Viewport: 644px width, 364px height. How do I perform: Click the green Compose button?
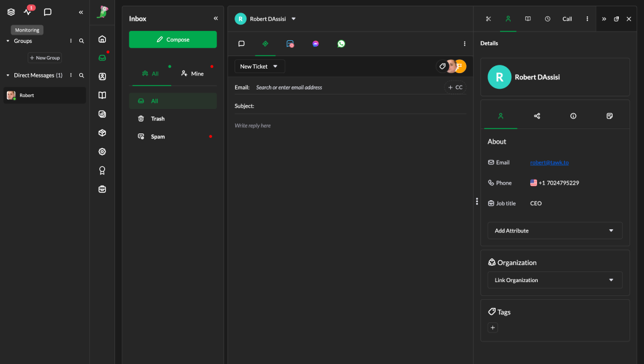pyautogui.click(x=173, y=40)
